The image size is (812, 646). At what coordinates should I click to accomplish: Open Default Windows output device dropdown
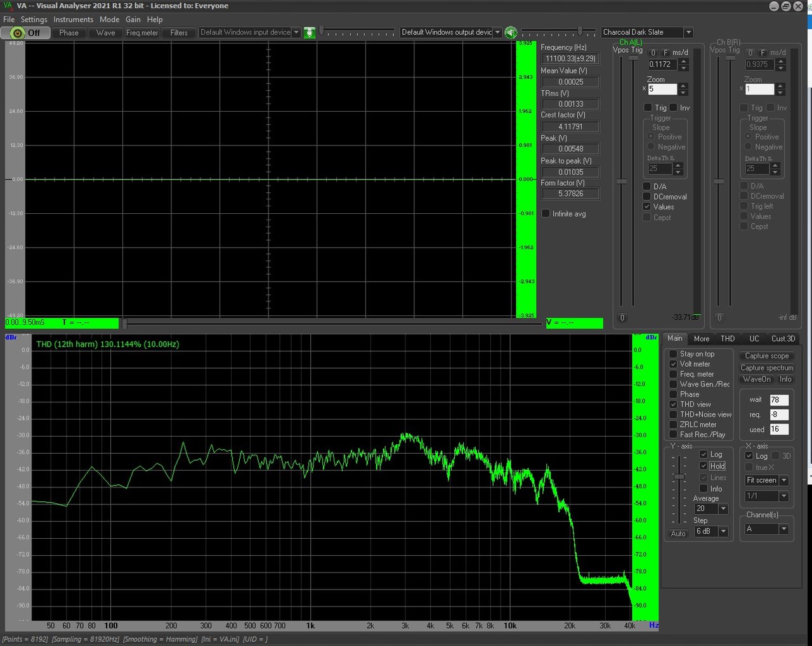(x=451, y=32)
